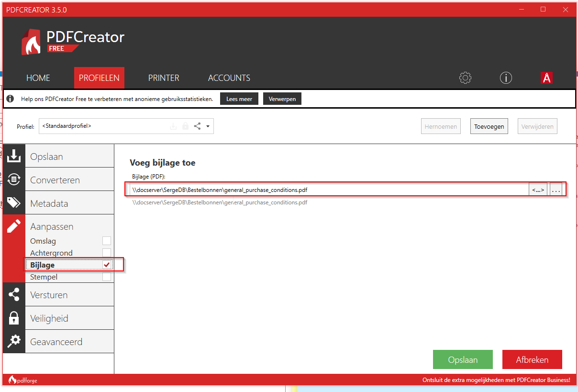The image size is (578, 392).
Task: Switch to the ACCOUNTS tab
Action: coord(229,78)
